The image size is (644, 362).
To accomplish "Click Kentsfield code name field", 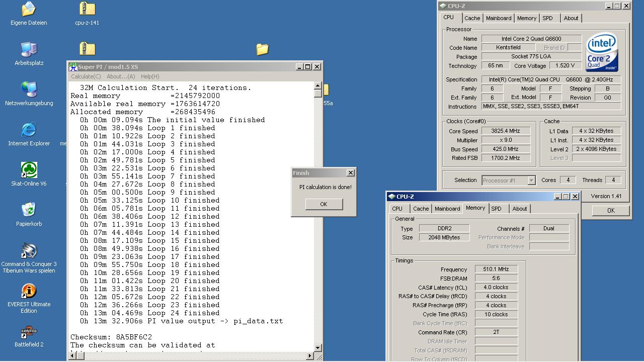I will click(508, 47).
